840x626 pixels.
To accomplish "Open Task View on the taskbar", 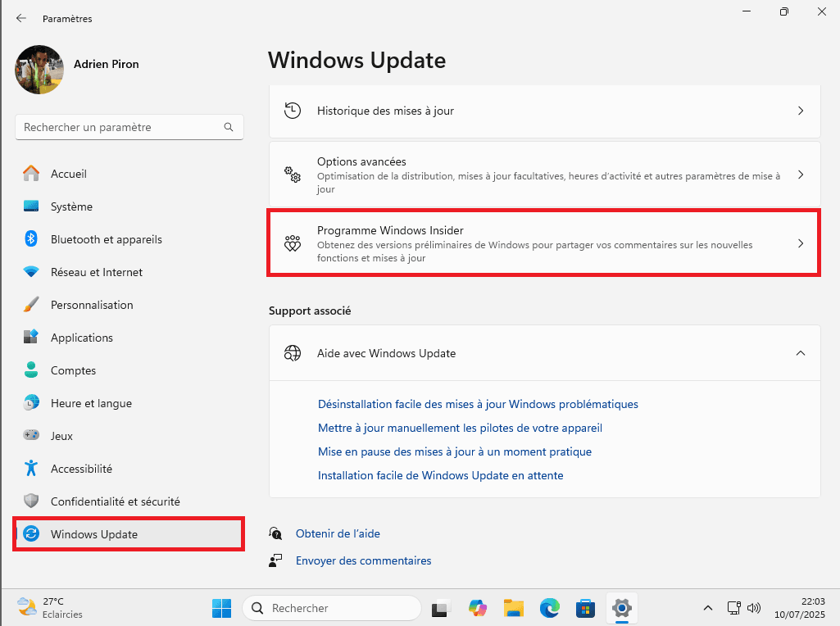I will [x=440, y=608].
